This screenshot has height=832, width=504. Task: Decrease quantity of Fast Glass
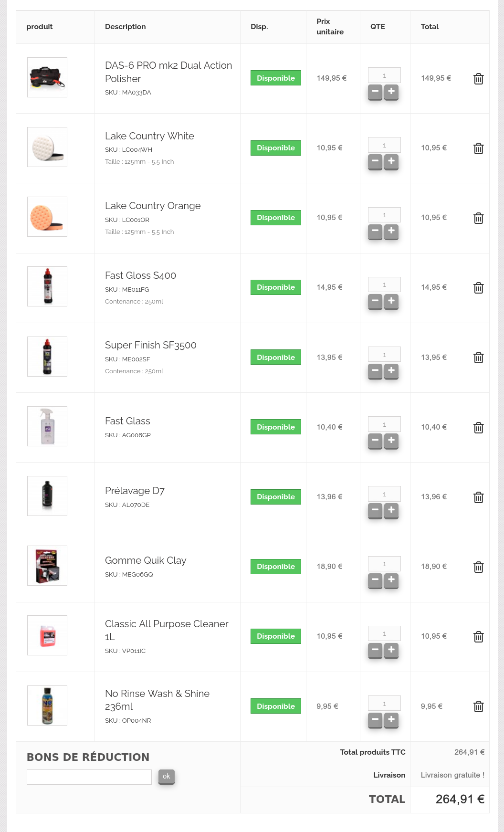click(x=375, y=440)
